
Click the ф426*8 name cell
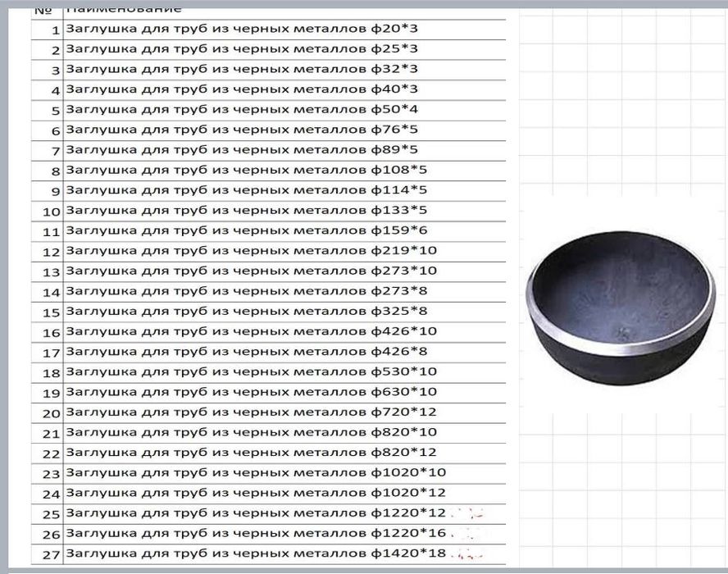tap(284, 353)
